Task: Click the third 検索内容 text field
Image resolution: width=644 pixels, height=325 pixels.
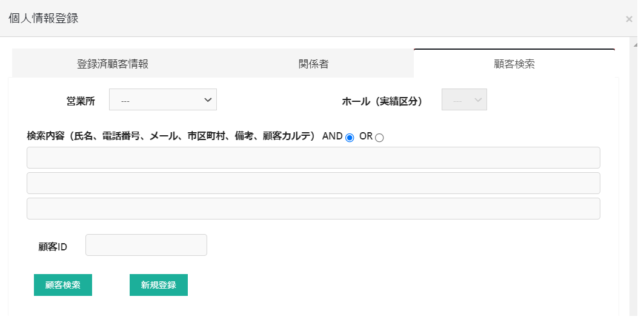Action: click(x=313, y=209)
